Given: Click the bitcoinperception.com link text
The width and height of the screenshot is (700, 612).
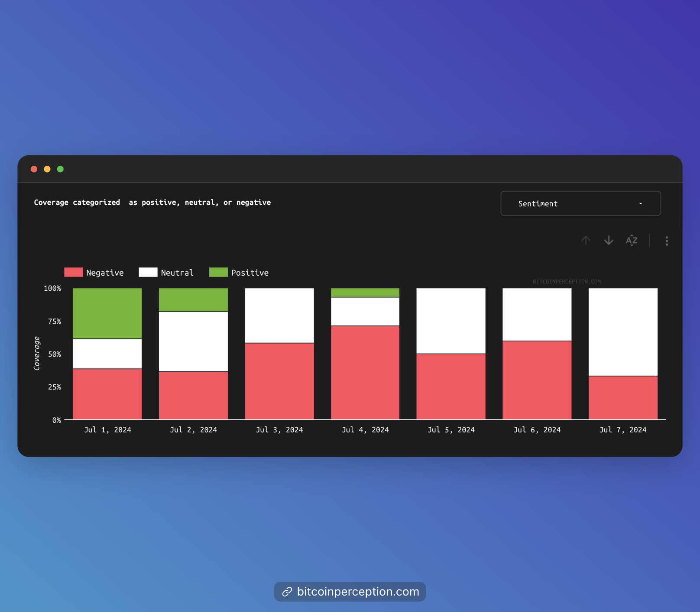Looking at the screenshot, I should 358,592.
